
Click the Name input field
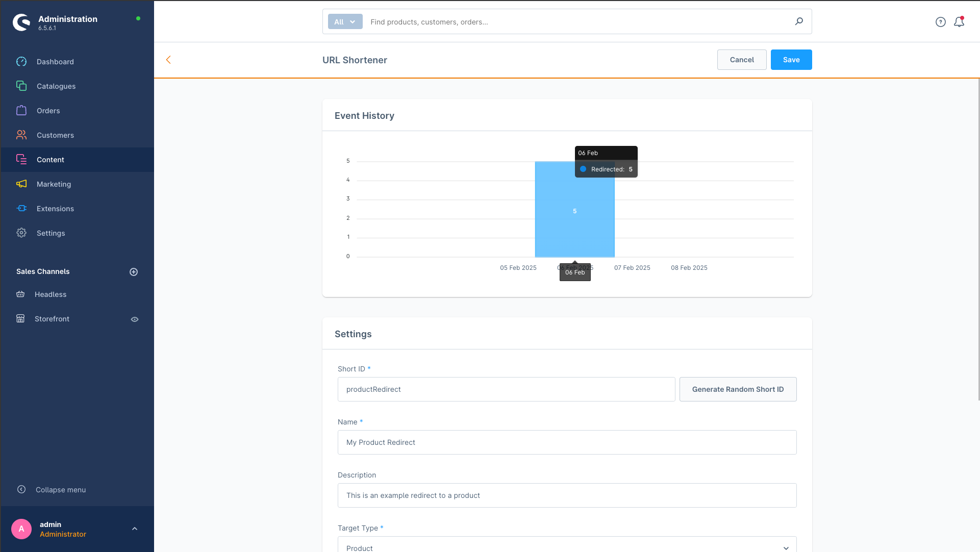click(x=567, y=442)
